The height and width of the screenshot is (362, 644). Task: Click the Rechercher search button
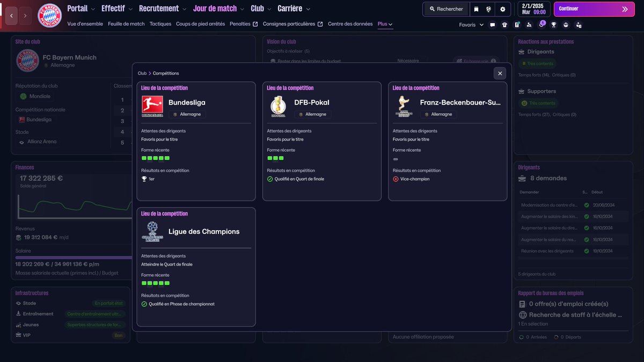click(x=446, y=9)
